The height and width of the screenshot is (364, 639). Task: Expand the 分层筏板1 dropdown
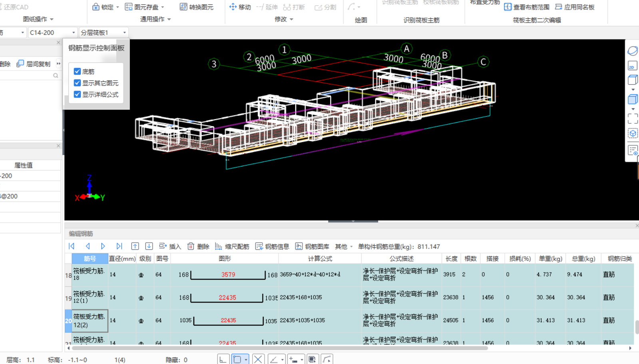[x=124, y=33]
